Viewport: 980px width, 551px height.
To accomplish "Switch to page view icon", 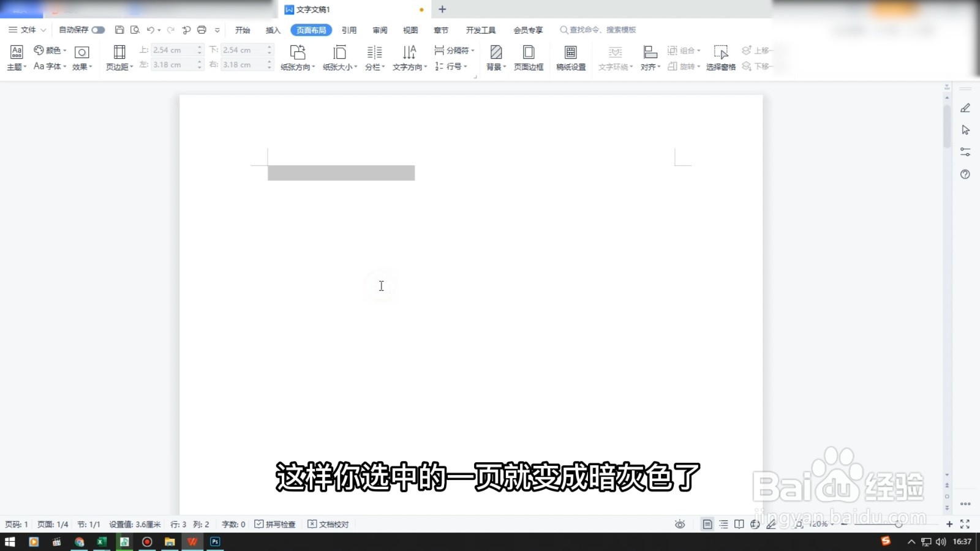I will [707, 524].
